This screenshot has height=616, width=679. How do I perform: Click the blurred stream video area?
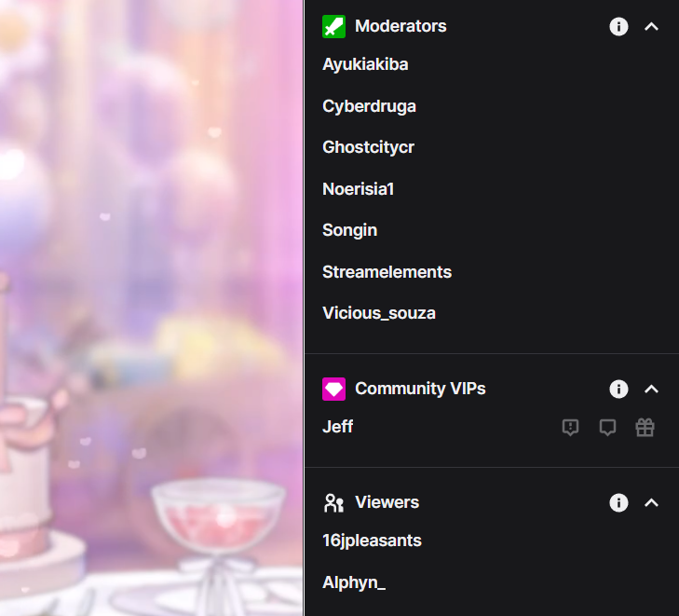pyautogui.click(x=152, y=308)
